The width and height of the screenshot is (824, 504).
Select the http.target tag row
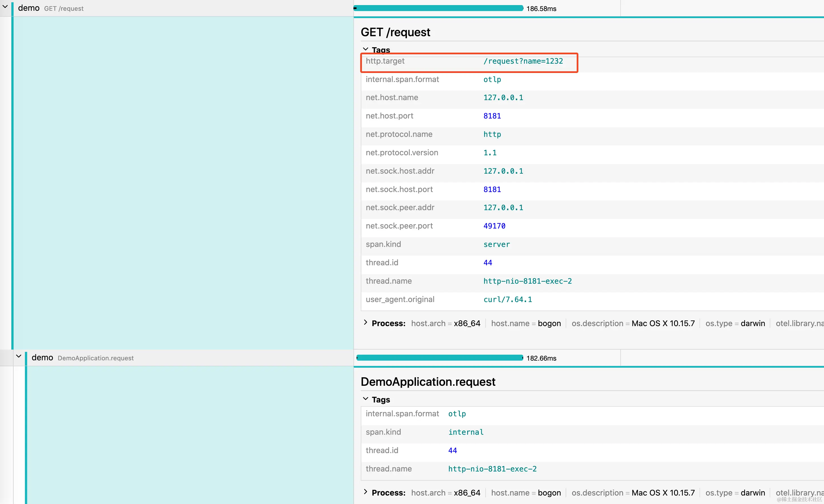coord(385,61)
